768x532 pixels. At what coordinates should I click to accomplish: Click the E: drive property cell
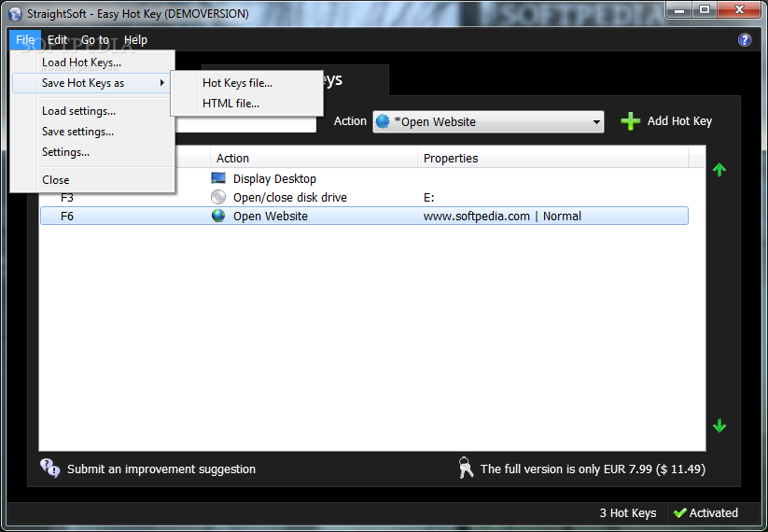click(429, 198)
